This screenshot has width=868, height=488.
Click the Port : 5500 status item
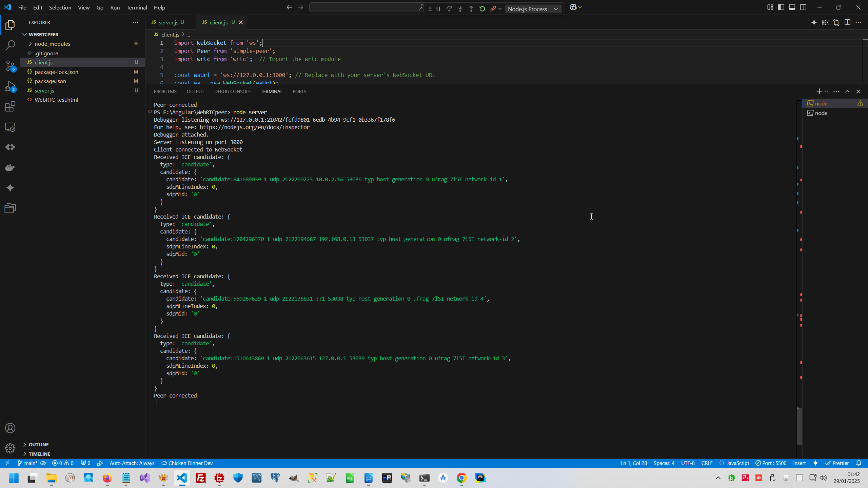point(771,463)
